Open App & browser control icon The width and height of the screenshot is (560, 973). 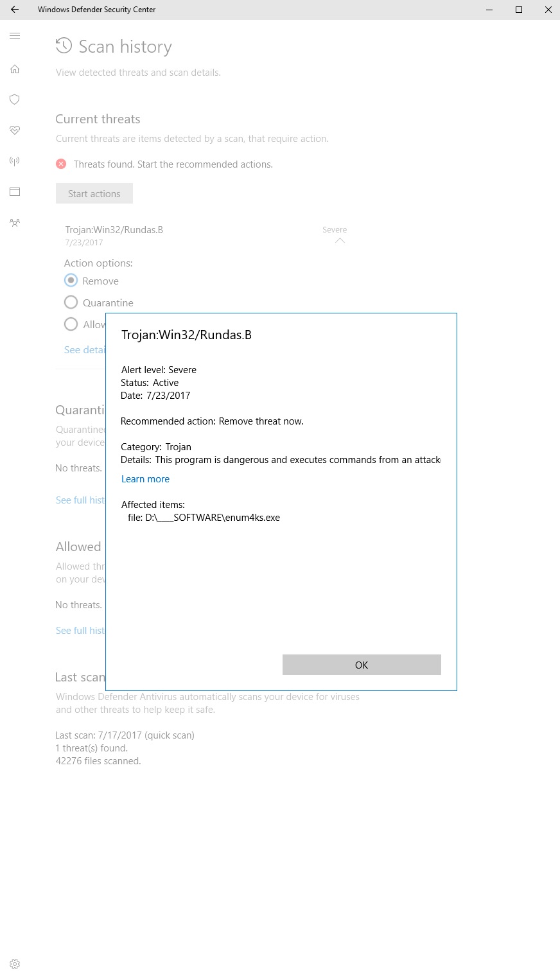[15, 191]
